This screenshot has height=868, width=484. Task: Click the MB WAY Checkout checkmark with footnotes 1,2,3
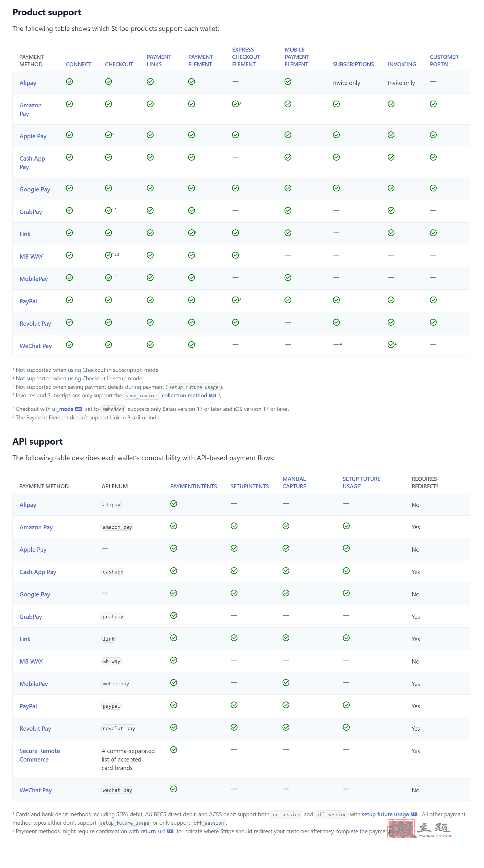(x=108, y=255)
